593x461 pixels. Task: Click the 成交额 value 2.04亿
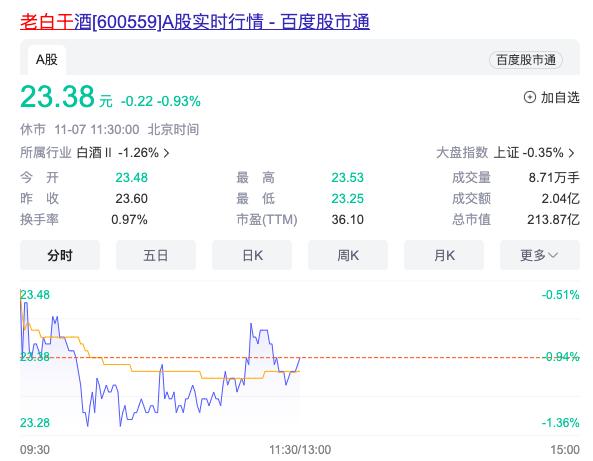click(560, 199)
